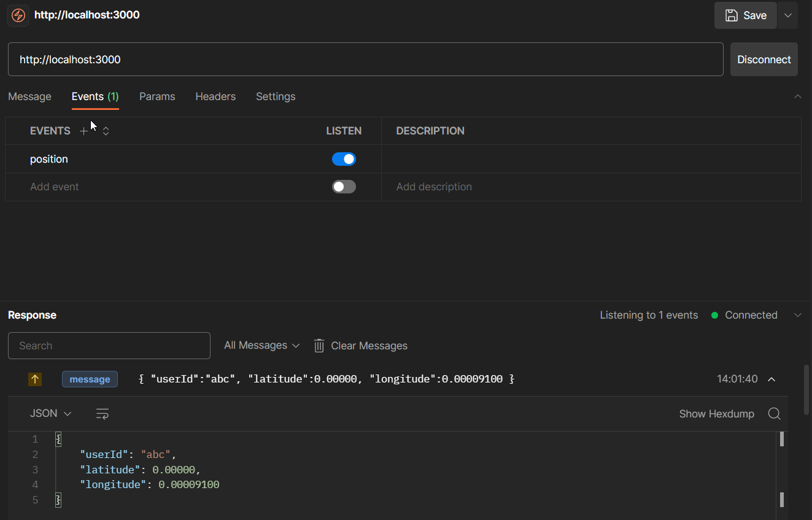The height and width of the screenshot is (520, 812).
Task: Enable the Add event listen toggle
Action: coord(344,187)
